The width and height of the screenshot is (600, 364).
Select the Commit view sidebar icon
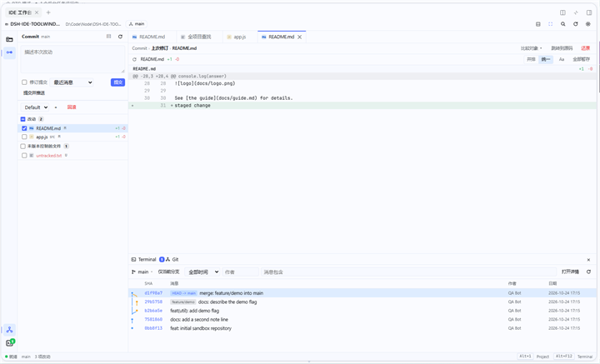(x=9, y=52)
